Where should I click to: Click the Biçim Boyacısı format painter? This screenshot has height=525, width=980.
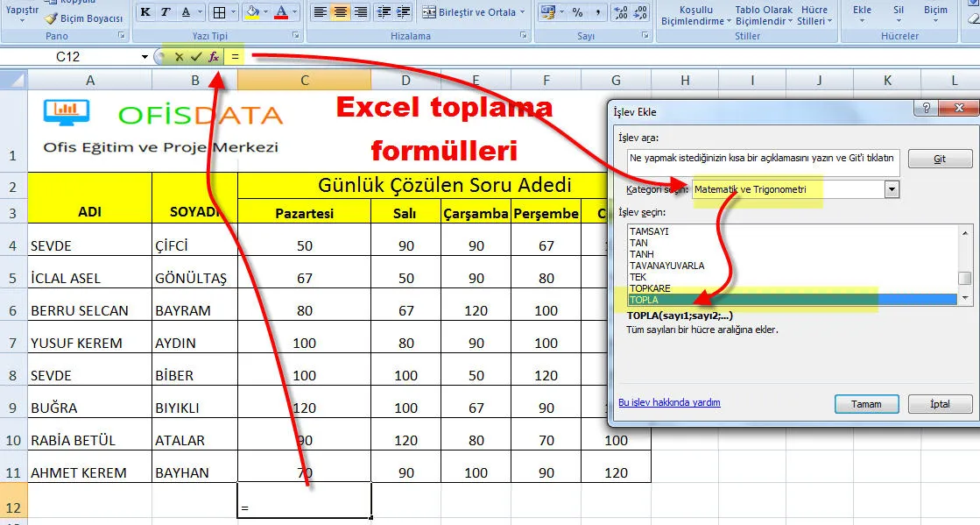coord(84,18)
